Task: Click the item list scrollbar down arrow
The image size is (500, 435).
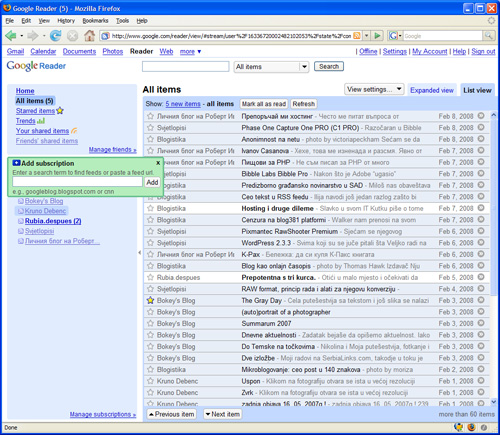Action: point(493,402)
